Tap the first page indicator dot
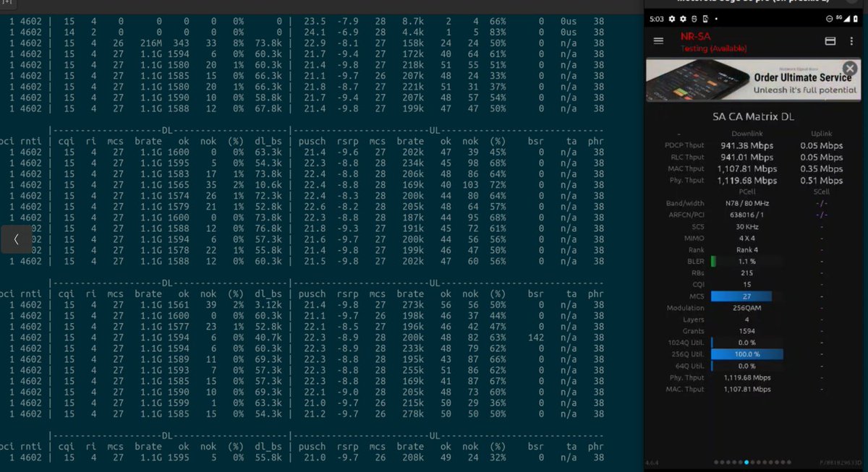This screenshot has width=868, height=472. 716,462
